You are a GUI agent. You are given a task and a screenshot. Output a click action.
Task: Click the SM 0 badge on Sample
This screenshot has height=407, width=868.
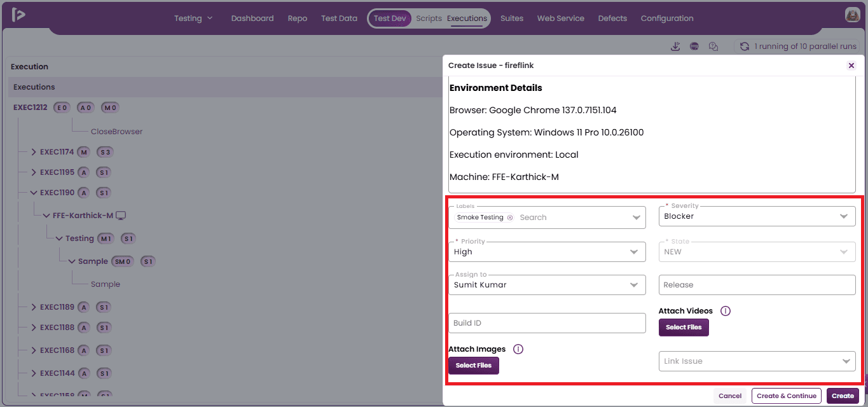click(x=123, y=261)
